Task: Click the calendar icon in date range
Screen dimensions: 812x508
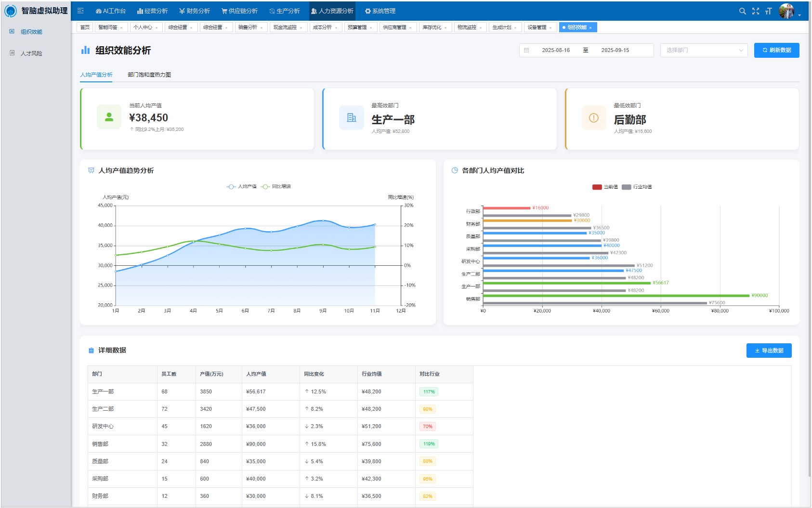Action: [x=526, y=50]
